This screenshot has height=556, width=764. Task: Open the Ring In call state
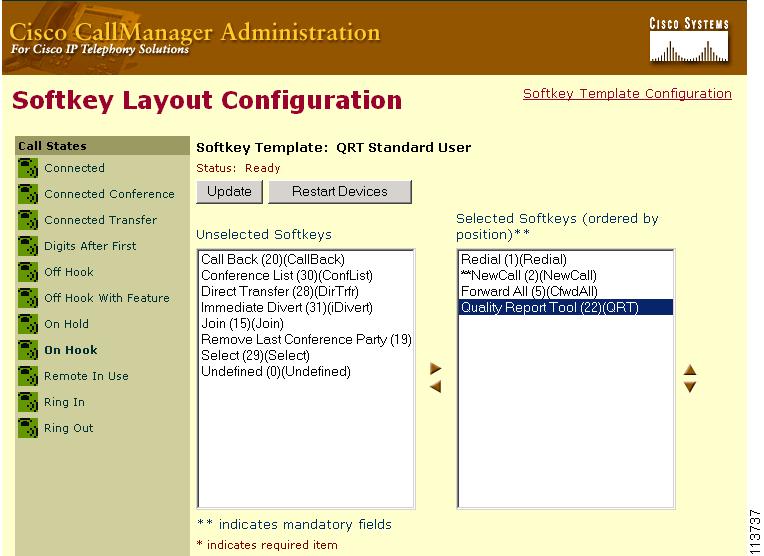64,402
